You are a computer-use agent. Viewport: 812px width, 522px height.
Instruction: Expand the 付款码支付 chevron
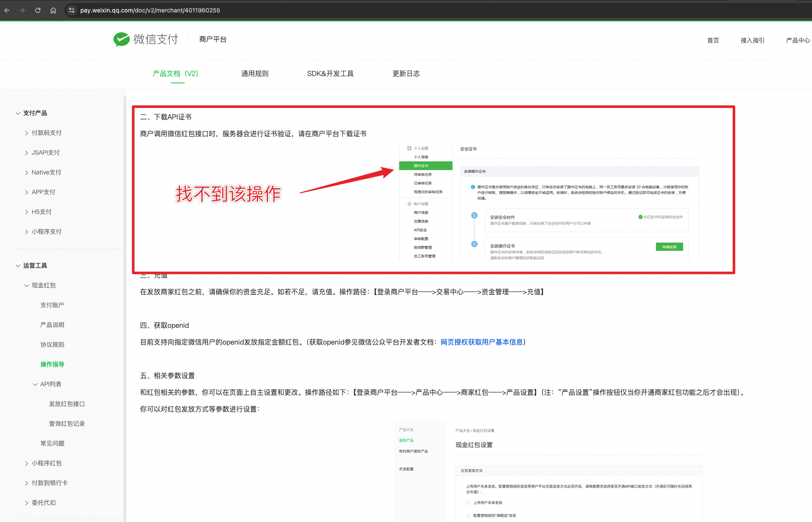27,133
